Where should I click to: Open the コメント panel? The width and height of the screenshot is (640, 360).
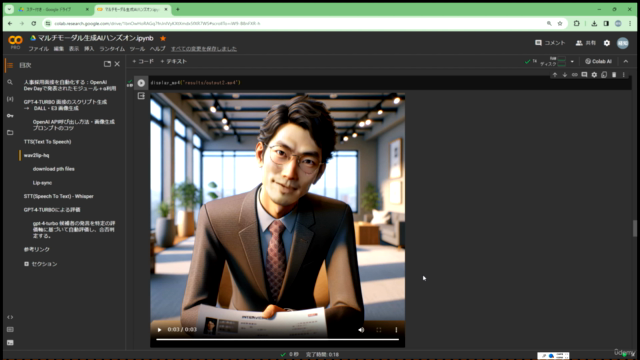point(550,43)
